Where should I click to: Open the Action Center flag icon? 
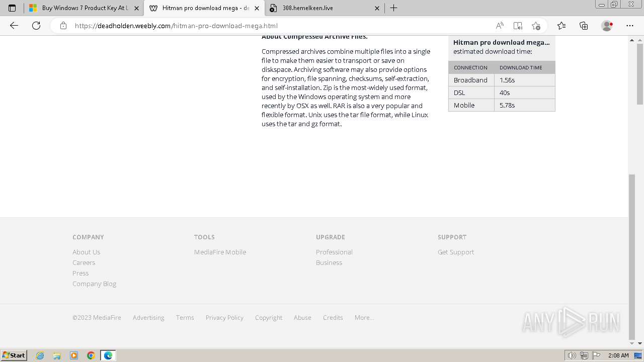[596, 355]
